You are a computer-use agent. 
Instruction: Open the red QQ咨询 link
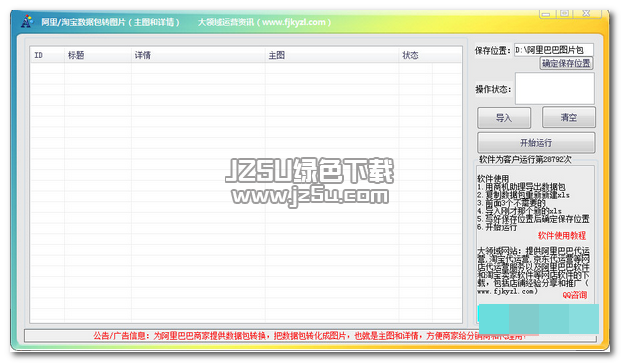tap(575, 295)
